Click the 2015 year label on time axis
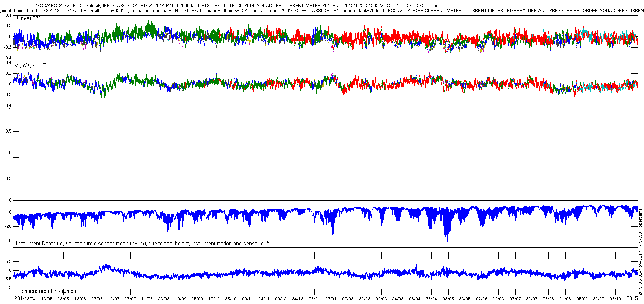The height and width of the screenshot is (304, 644). [x=632, y=298]
